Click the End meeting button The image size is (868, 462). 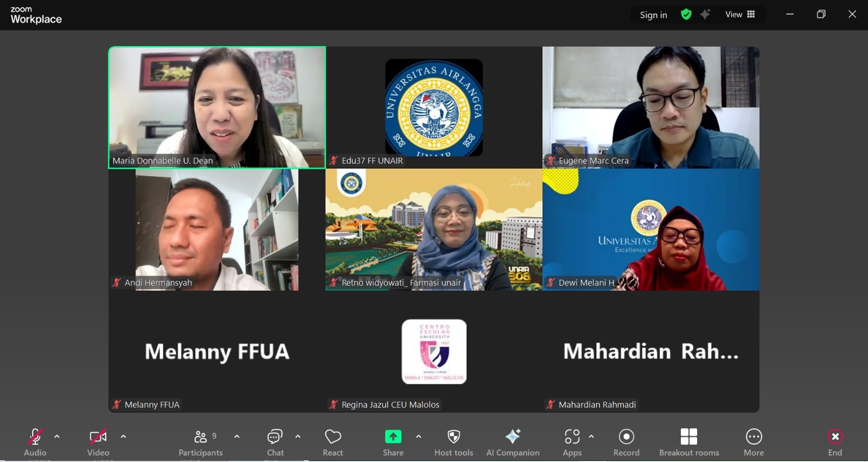click(835, 442)
